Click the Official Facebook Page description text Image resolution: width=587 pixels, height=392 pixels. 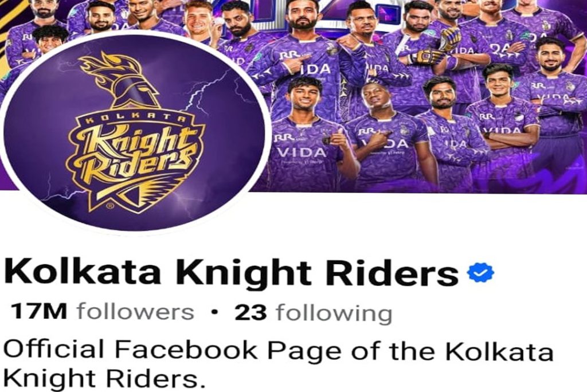point(278,364)
